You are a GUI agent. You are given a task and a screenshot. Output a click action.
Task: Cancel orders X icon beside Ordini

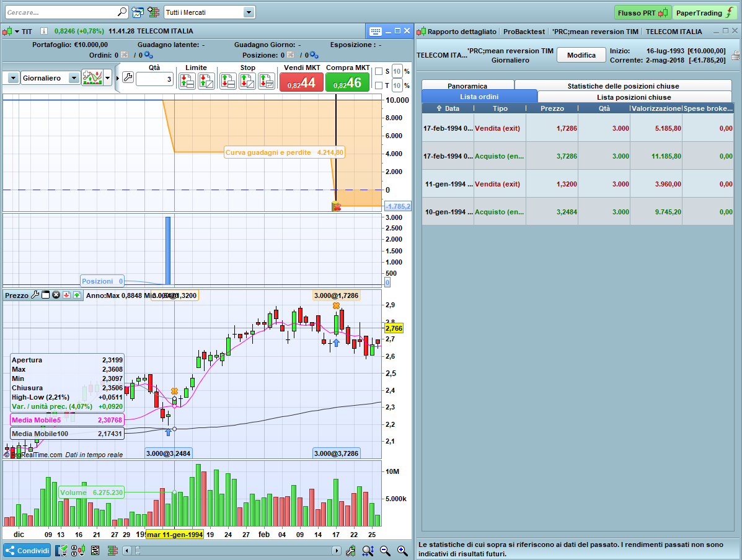[x=124, y=55]
